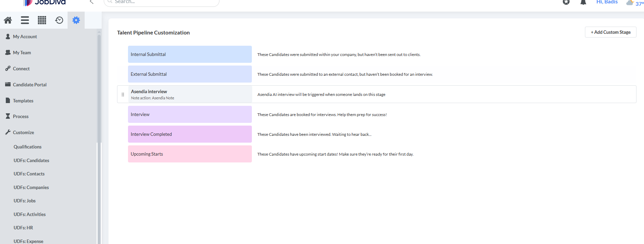Open the grid apps icon
The height and width of the screenshot is (244, 644).
tap(42, 20)
